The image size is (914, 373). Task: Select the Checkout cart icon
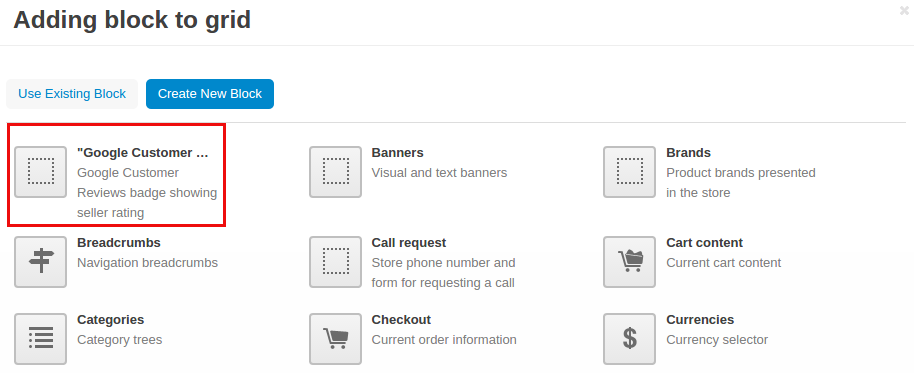point(335,339)
